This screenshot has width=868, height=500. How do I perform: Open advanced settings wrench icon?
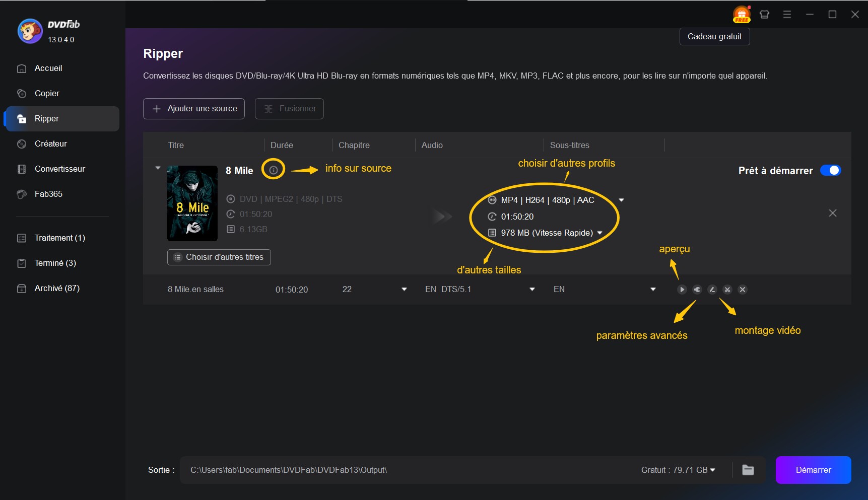coord(697,290)
